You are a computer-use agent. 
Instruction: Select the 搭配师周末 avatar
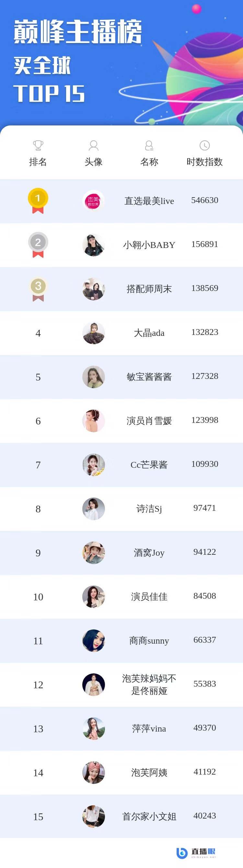tap(94, 289)
